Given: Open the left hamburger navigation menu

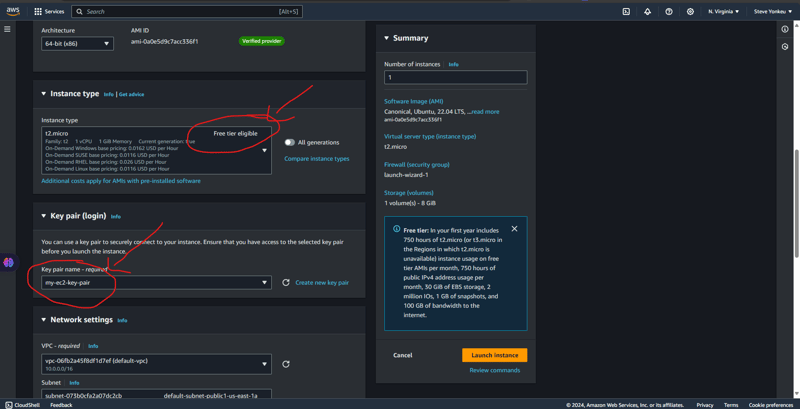Looking at the screenshot, I should click(7, 29).
